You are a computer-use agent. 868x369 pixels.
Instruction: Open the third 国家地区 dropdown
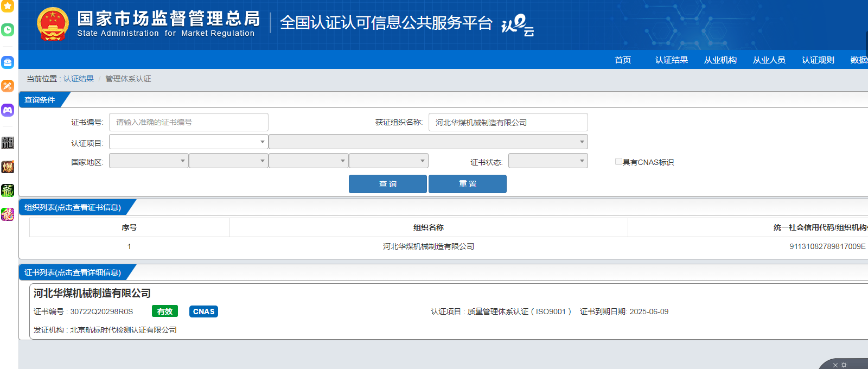coord(308,161)
